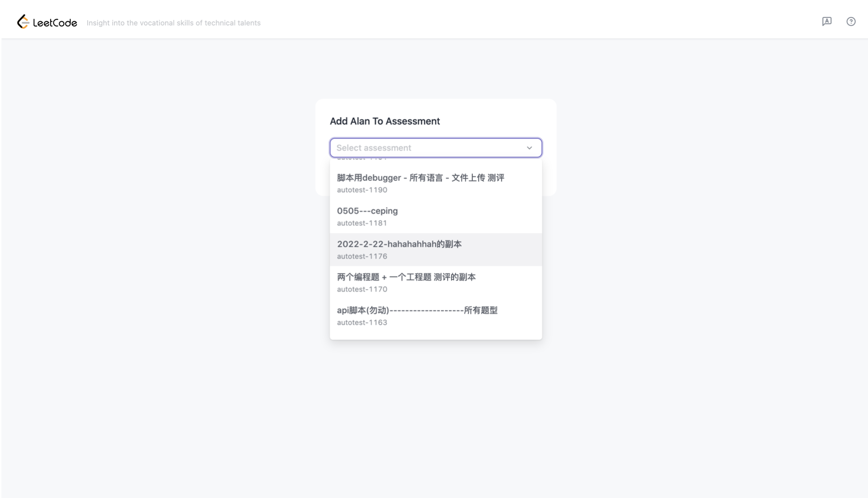The image size is (868, 498).
Task: Collapse dropdown with the chevron arrow
Action: [529, 148]
